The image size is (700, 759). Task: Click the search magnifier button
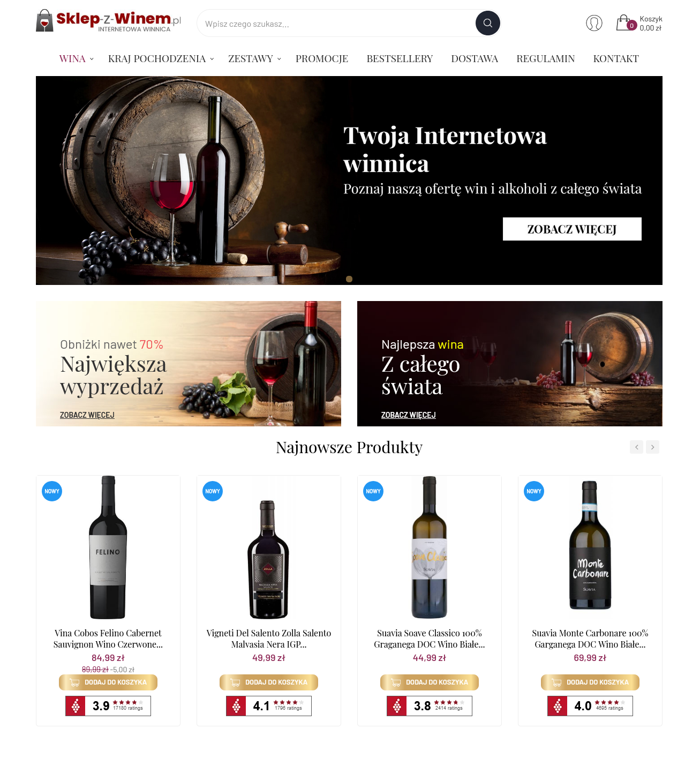point(487,23)
